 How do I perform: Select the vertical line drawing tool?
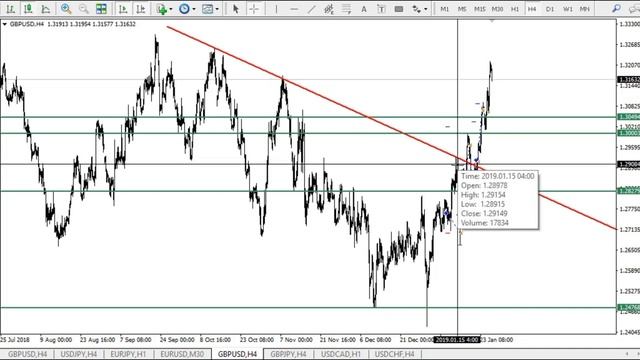pyautogui.click(x=276, y=9)
